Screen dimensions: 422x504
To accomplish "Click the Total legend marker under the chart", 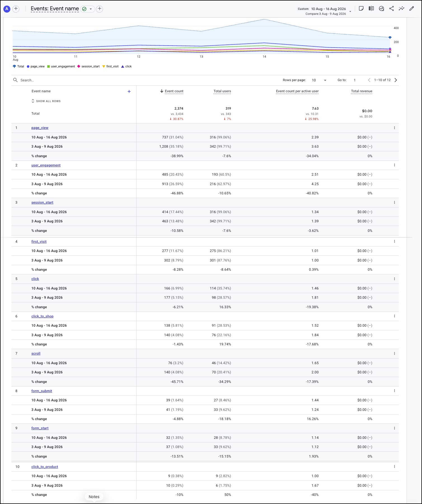I will click(x=14, y=67).
